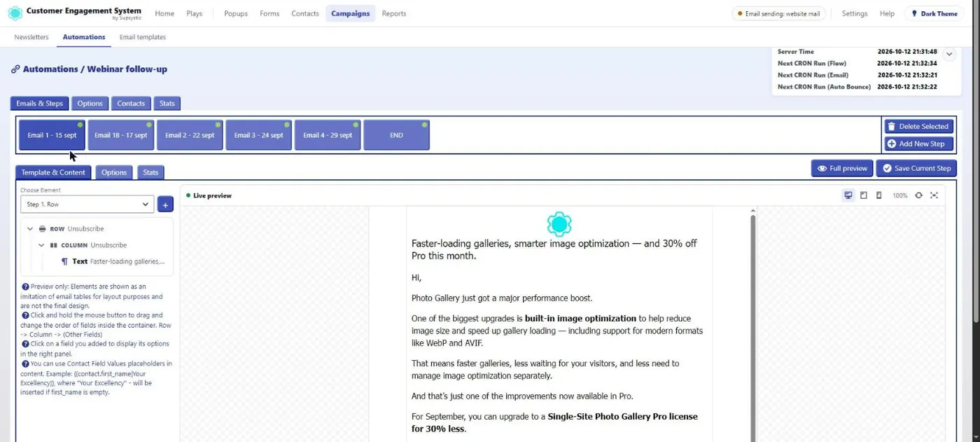Toggle Dark Theme
The width and height of the screenshot is (980, 442).
[934, 13]
